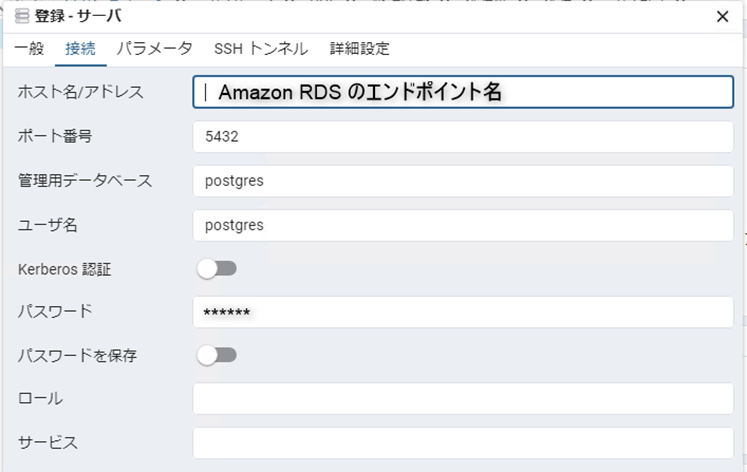Switch to the 一般 tab
747x472 pixels.
pyautogui.click(x=29, y=49)
